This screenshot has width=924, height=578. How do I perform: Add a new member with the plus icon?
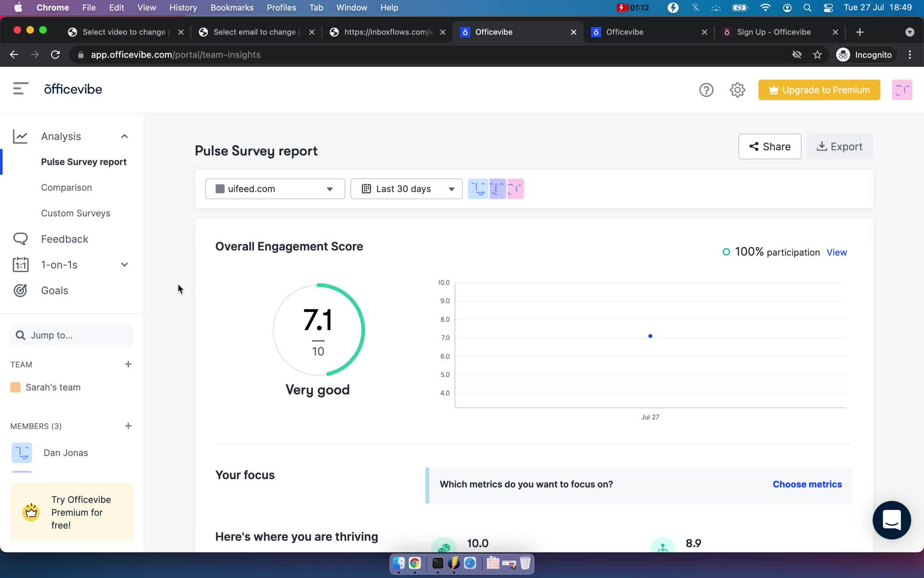[x=128, y=426]
